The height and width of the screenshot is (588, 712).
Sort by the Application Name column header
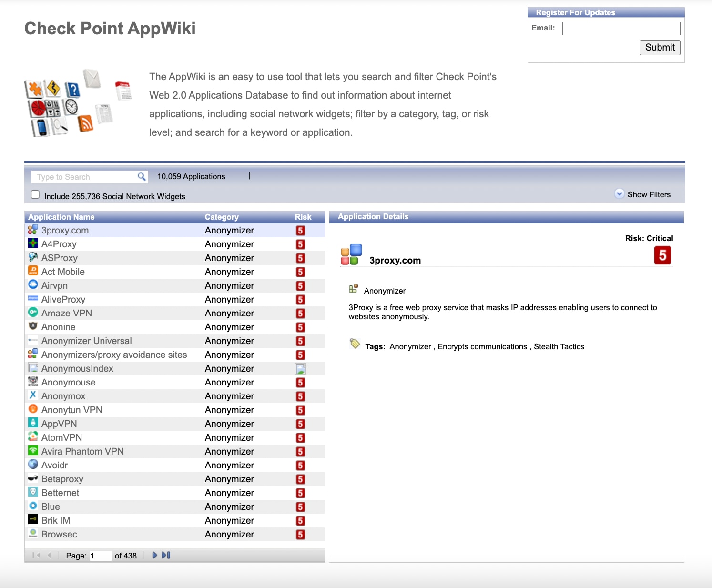[x=61, y=217]
